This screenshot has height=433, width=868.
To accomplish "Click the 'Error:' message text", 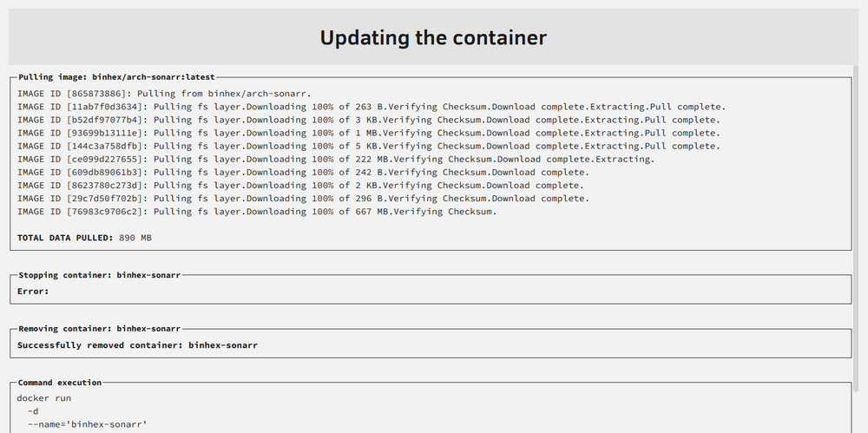I will (33, 292).
